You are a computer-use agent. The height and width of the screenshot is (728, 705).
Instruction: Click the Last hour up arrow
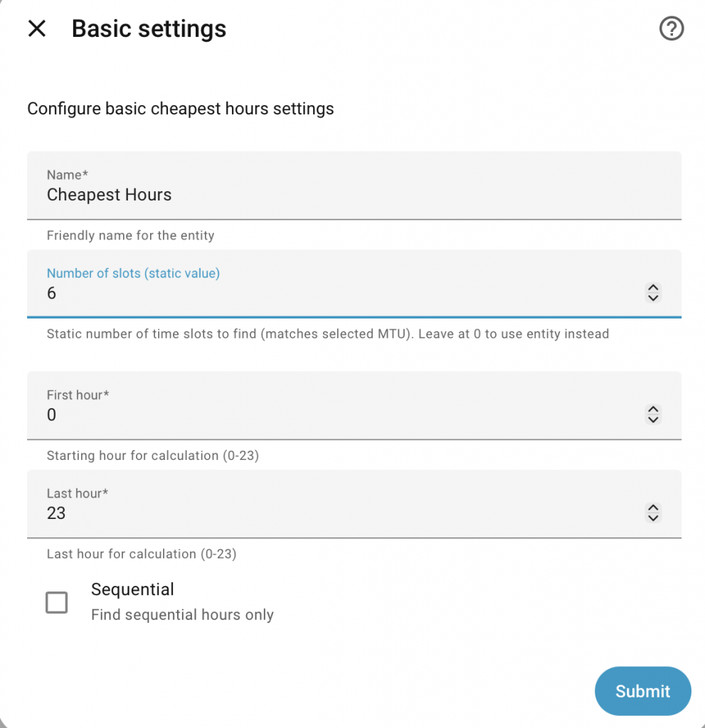tap(653, 508)
